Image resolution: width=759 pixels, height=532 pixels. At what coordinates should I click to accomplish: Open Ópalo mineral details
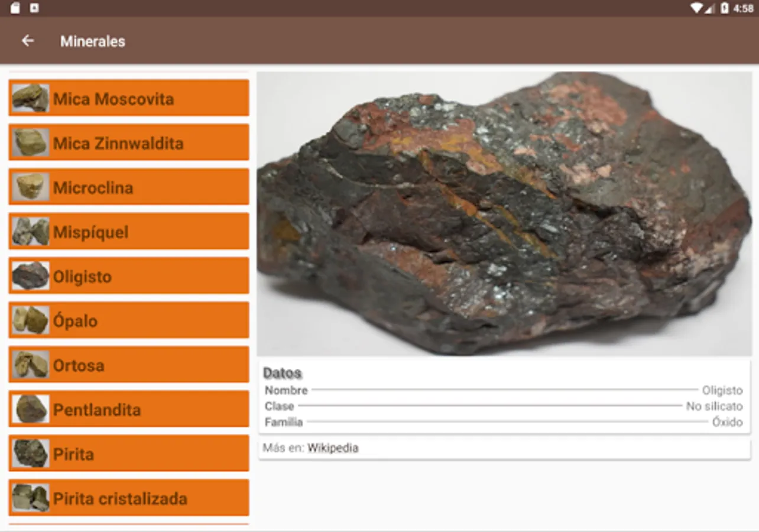[129, 320]
